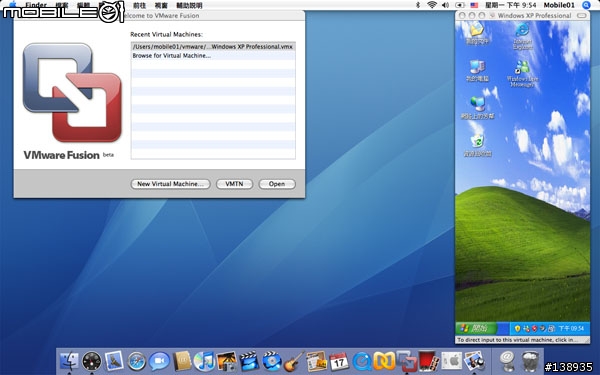Open iPhoto from the Dock
Image resolution: width=600 pixels, height=375 pixels.
(227, 361)
